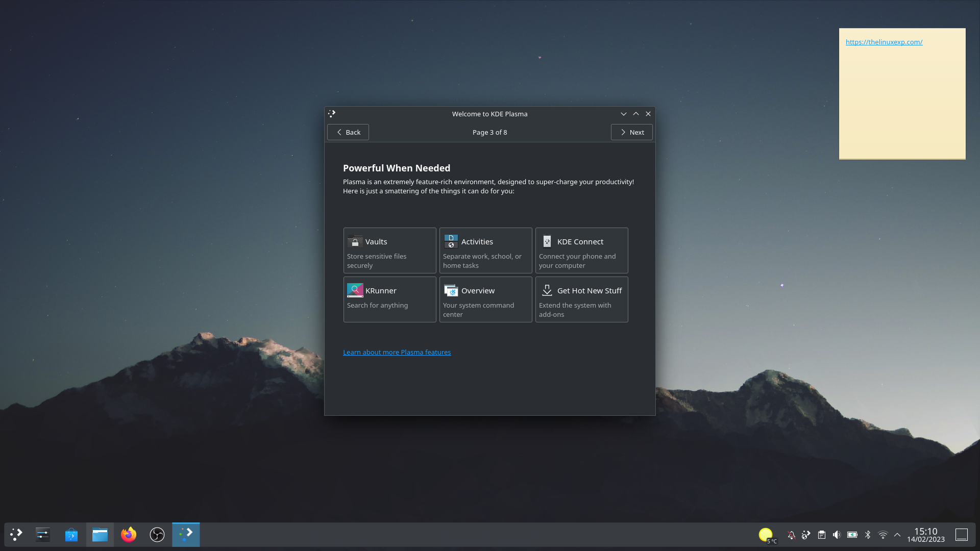Expand hidden system tray icons
The height and width of the screenshot is (551, 980).
tap(897, 535)
